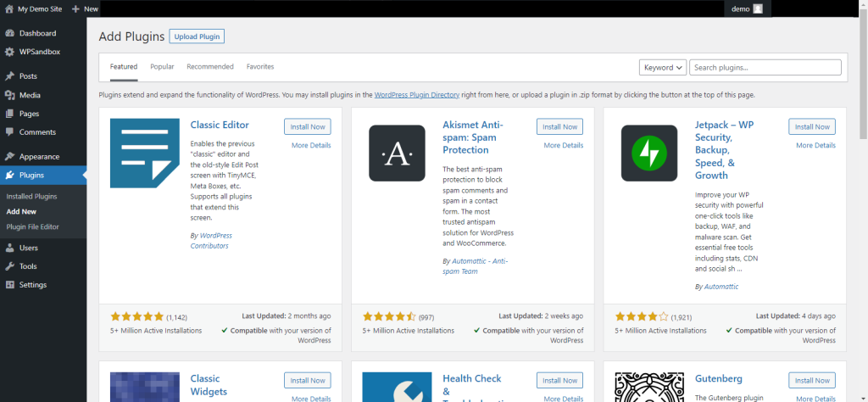Install the Gutenberg plugin

pos(812,381)
